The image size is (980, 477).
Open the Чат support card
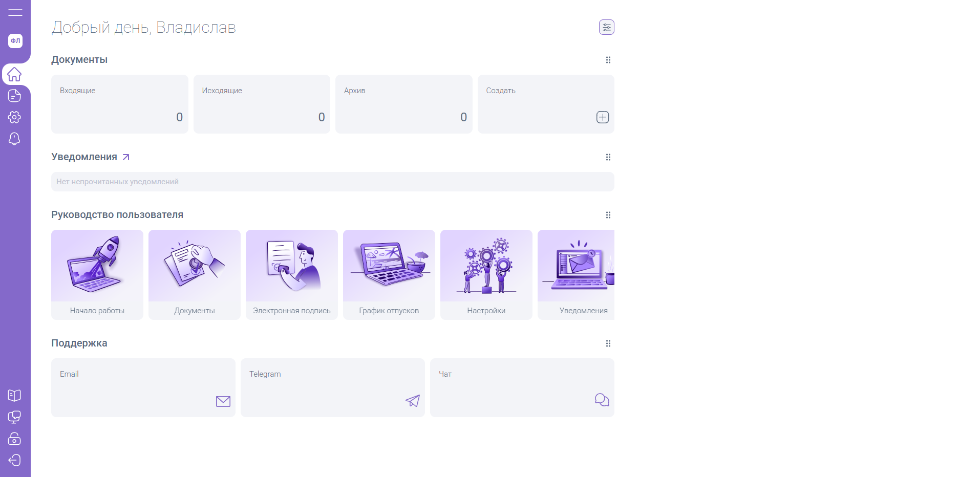[x=522, y=387]
